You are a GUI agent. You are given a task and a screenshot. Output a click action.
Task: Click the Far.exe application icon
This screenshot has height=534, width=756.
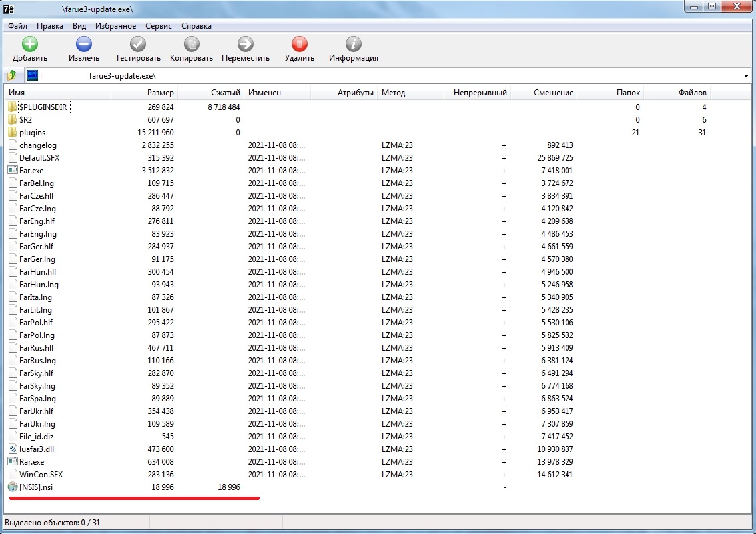[x=13, y=170]
